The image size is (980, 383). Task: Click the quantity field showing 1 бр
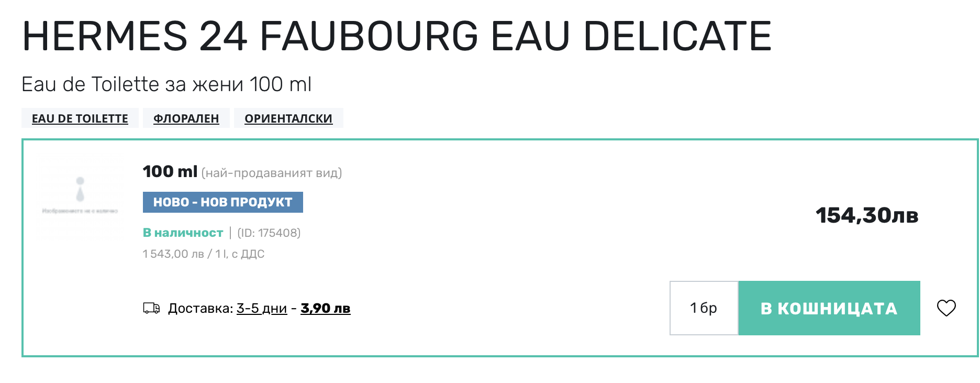pos(704,308)
